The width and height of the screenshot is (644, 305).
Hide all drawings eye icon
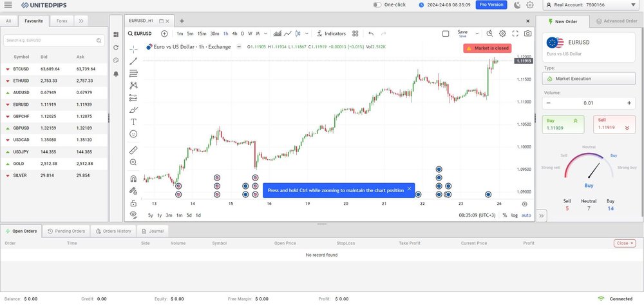pos(133,214)
